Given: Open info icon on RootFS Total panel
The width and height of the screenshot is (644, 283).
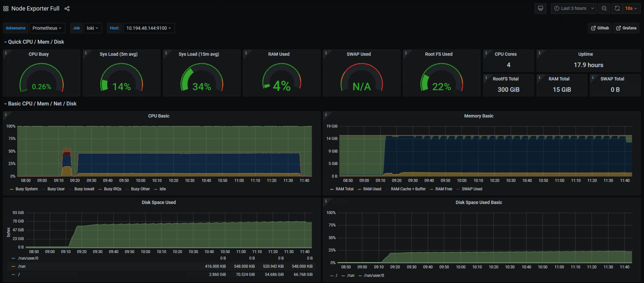Looking at the screenshot, I should pos(486,78).
